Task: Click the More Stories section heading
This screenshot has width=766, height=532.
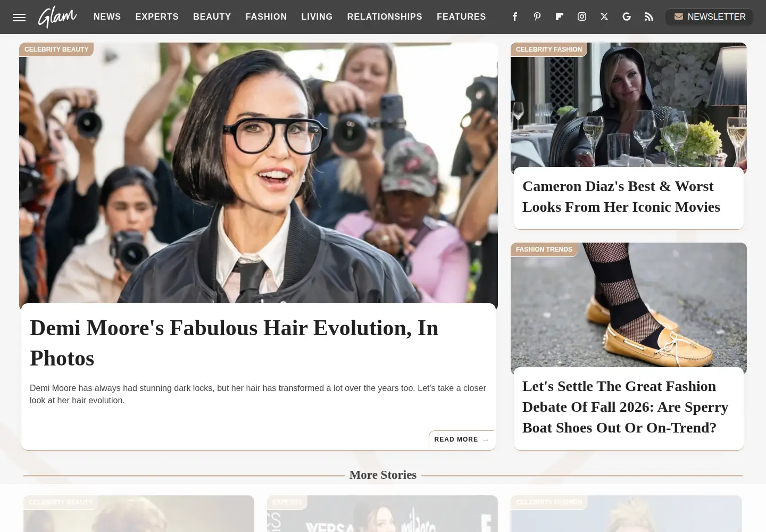Action: pos(383,475)
